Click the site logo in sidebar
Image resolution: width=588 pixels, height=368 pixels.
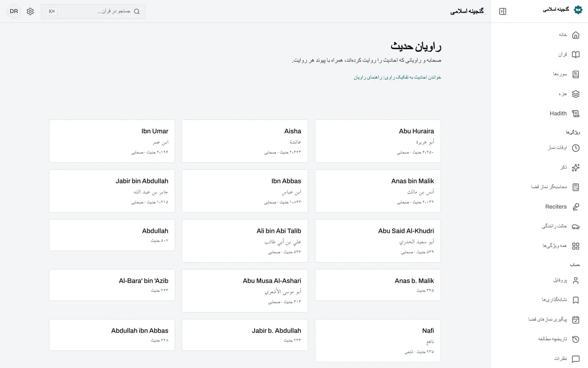[x=578, y=10]
